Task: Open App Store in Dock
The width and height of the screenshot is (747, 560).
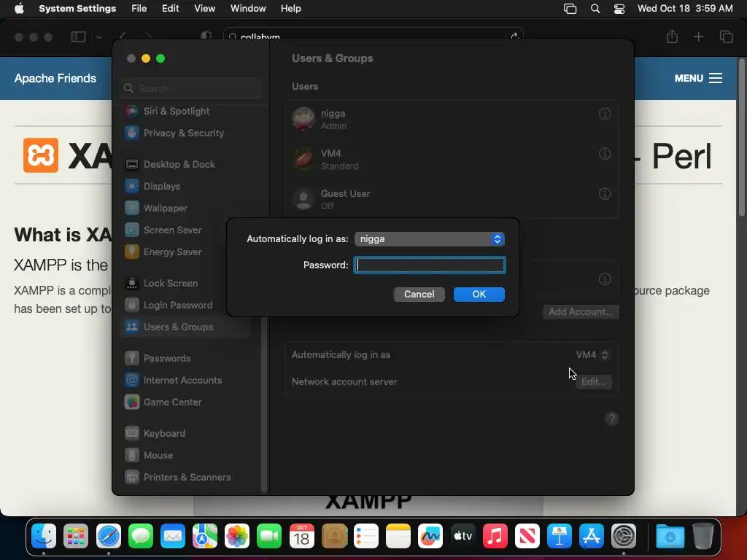Action: pos(592,536)
